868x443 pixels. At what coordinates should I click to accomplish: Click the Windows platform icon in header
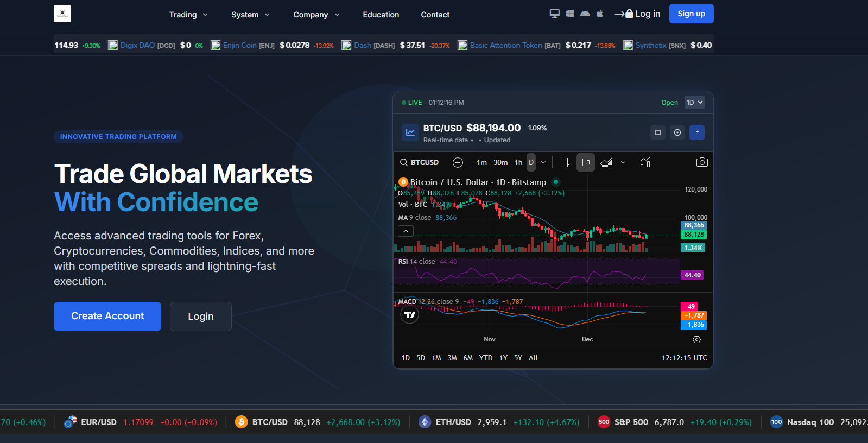coord(569,14)
